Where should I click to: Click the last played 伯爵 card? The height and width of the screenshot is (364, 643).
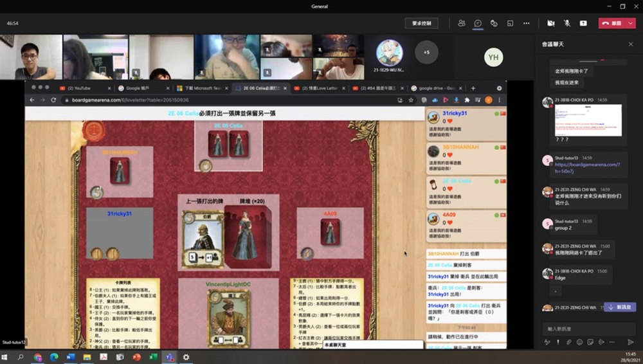coord(203,239)
